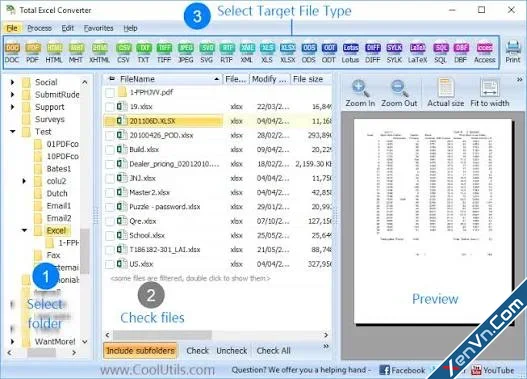Pick the XHTML format icon
This screenshot has height=379, width=527.
(99, 53)
